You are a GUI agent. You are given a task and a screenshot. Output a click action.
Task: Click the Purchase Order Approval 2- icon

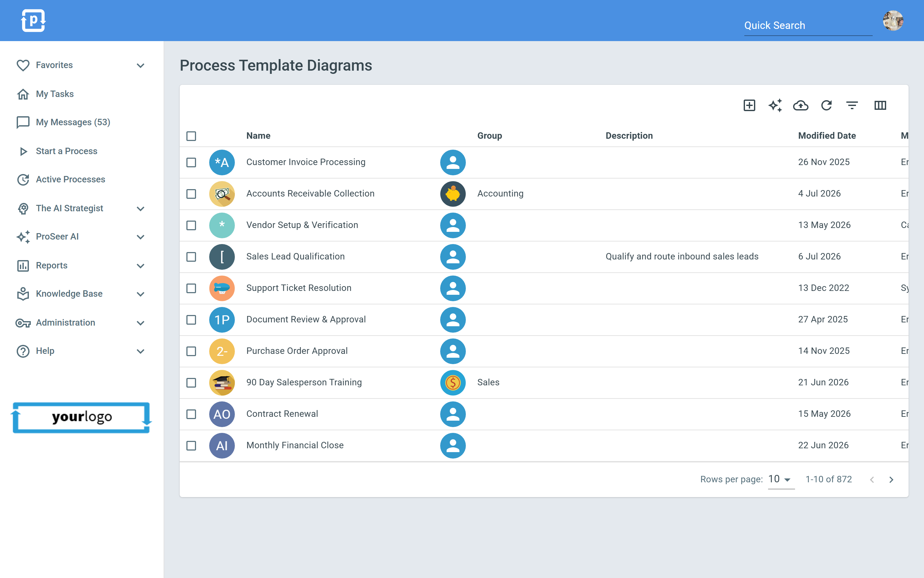coord(222,351)
